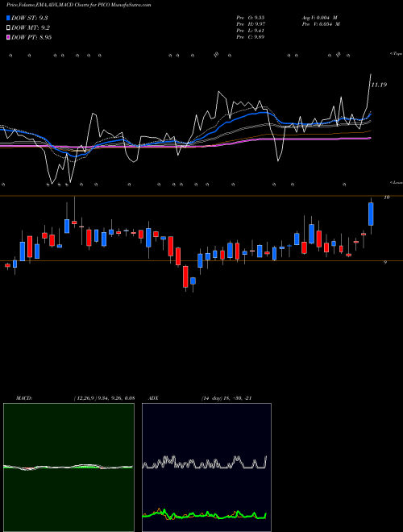
Task: Open the green MACD indicator chart
Action: pyautogui.click(x=69, y=468)
